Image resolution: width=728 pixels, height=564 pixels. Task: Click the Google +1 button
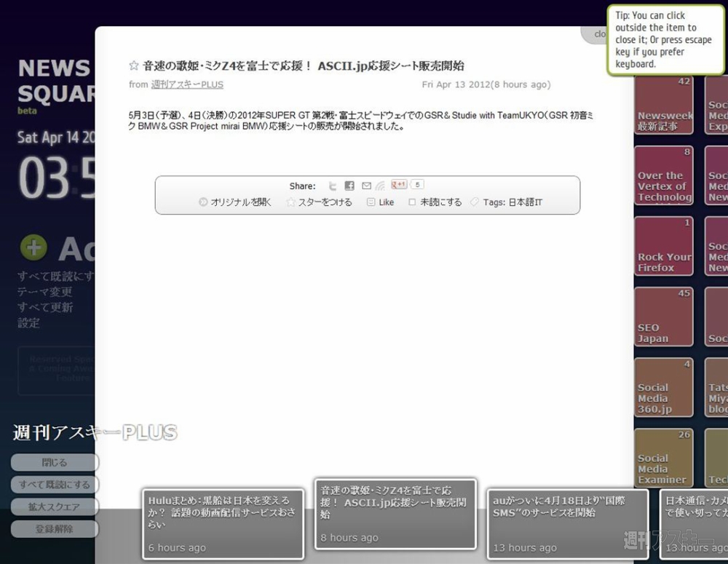399,184
